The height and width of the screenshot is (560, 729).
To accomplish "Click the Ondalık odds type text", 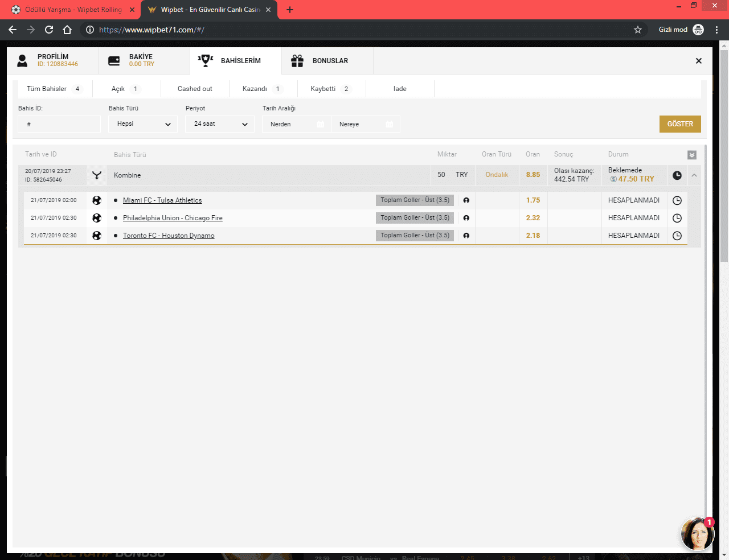I will pos(497,175).
